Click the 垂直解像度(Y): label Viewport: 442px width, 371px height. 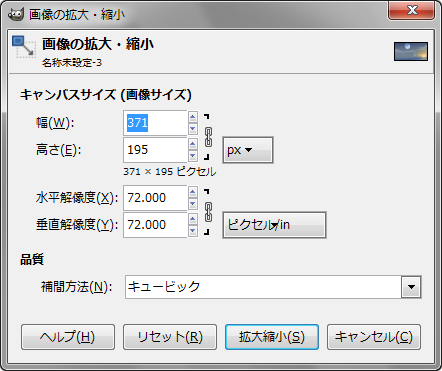point(77,225)
